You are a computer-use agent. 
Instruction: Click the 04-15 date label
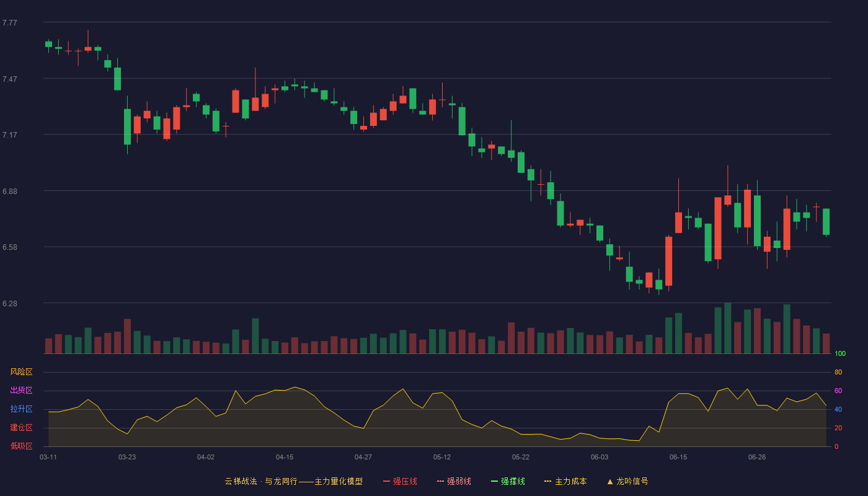coord(285,457)
